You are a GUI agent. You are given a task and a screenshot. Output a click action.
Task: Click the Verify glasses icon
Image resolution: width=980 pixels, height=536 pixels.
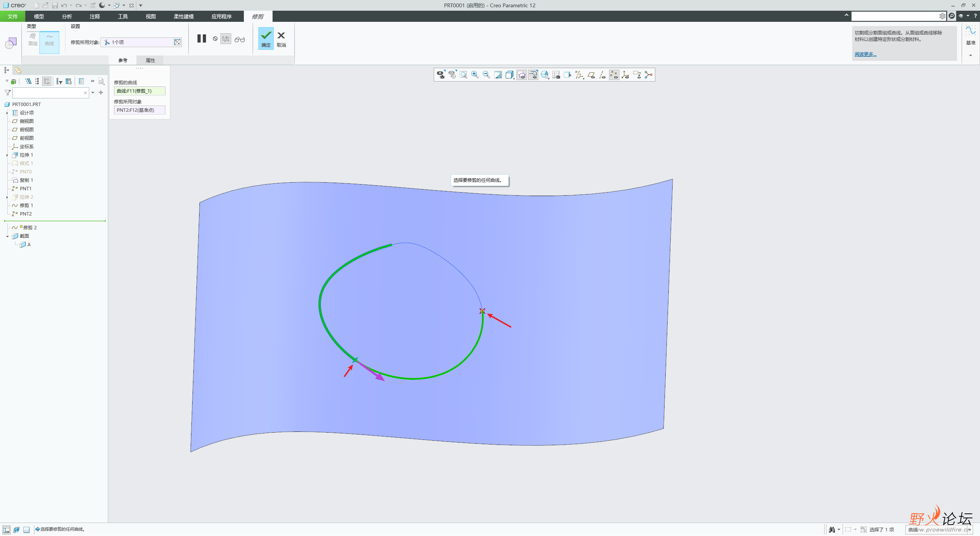(x=240, y=39)
